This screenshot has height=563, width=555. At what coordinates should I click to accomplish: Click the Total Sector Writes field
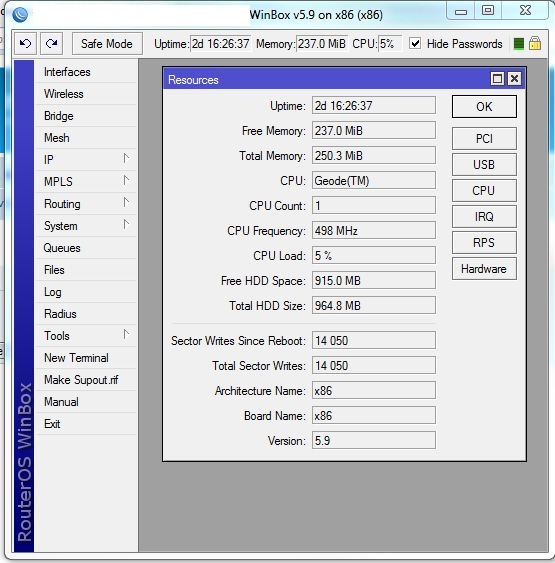(x=374, y=366)
